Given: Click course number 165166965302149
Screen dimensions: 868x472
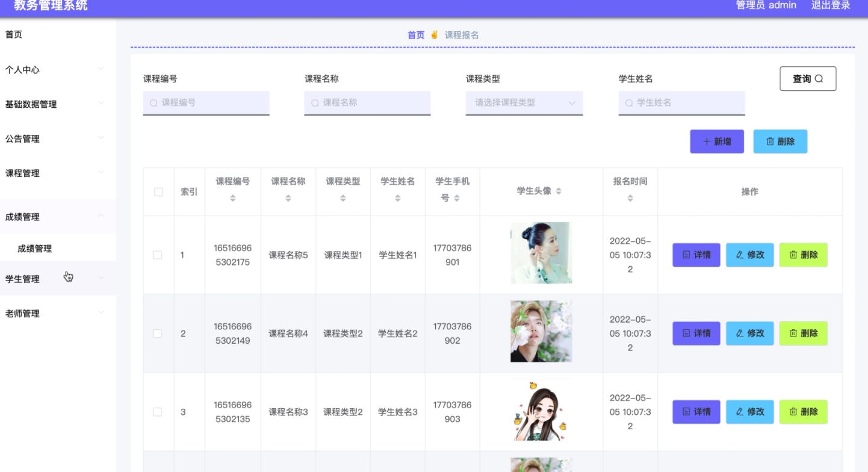Looking at the screenshot, I should point(233,334).
